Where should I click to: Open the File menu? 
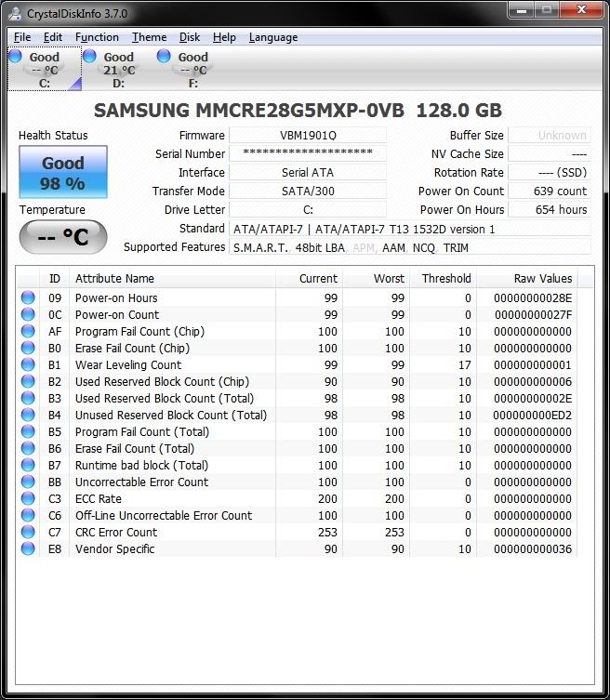coord(22,37)
